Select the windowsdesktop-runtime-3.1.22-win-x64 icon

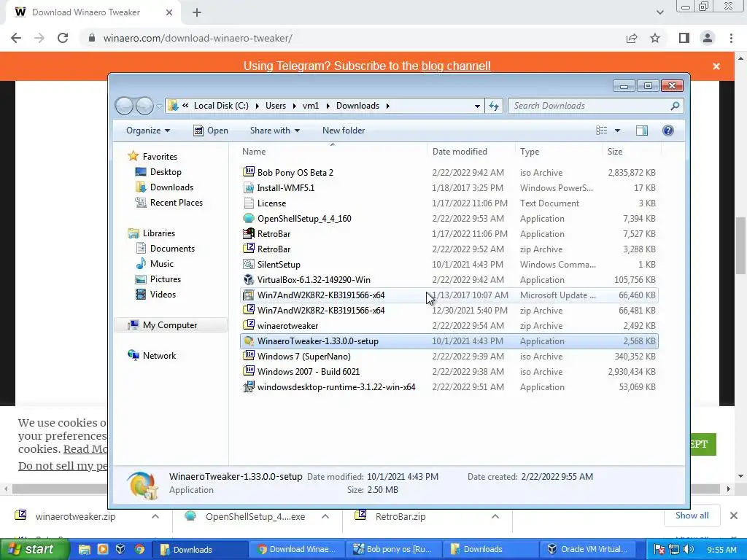[248, 386]
